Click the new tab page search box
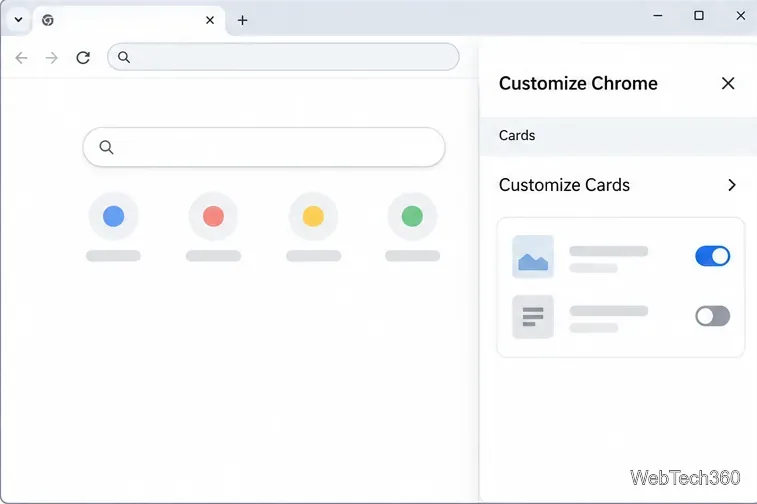The height and width of the screenshot is (504, 757). coord(264,147)
